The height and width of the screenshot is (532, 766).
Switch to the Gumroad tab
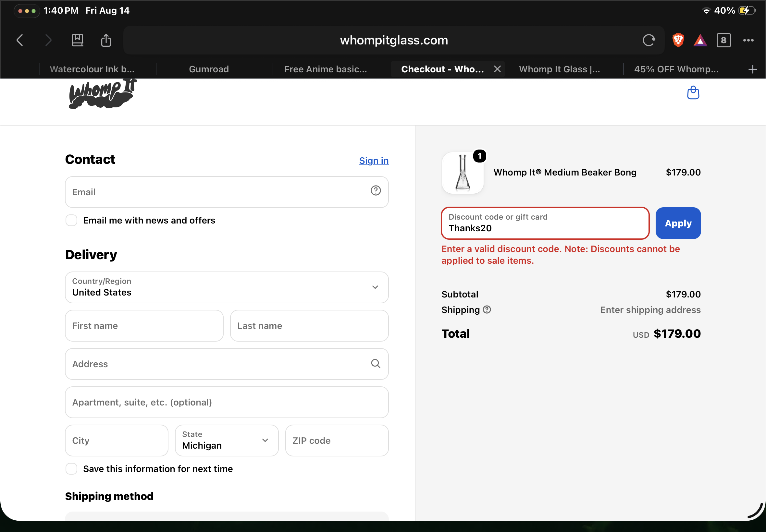tap(209, 69)
